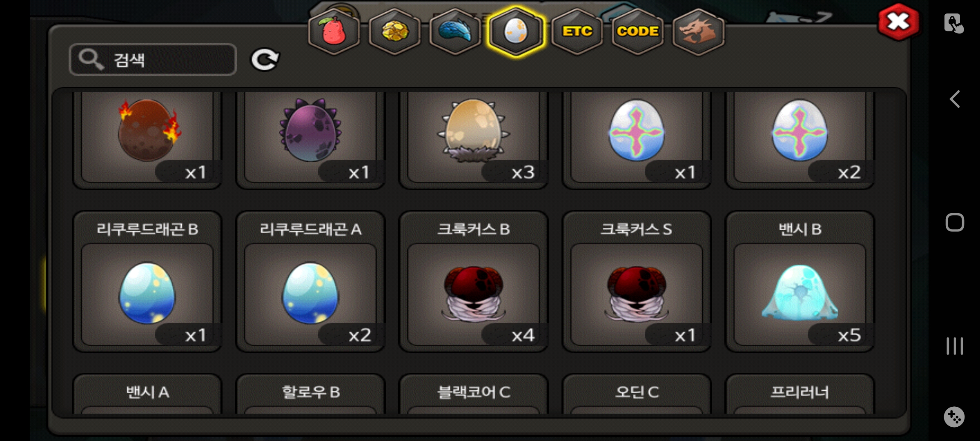Viewport: 980px width, 441px height.
Task: Select the purple spiked egg item
Action: coord(310,139)
